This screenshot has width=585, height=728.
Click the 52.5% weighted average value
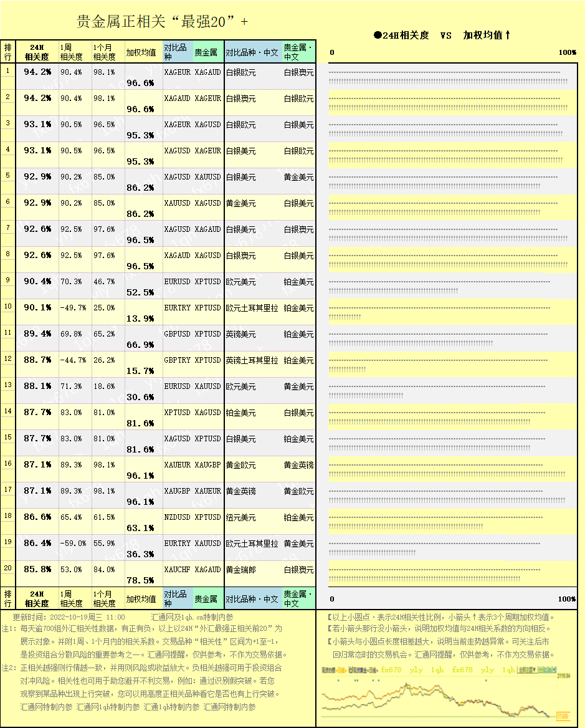click(x=140, y=292)
